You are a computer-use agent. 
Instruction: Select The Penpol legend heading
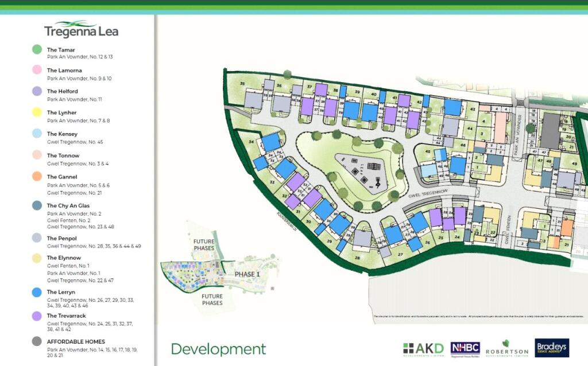coord(61,238)
